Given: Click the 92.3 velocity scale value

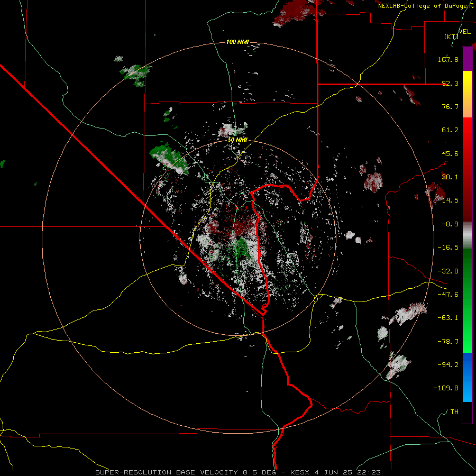Looking at the screenshot, I should click(x=450, y=83).
